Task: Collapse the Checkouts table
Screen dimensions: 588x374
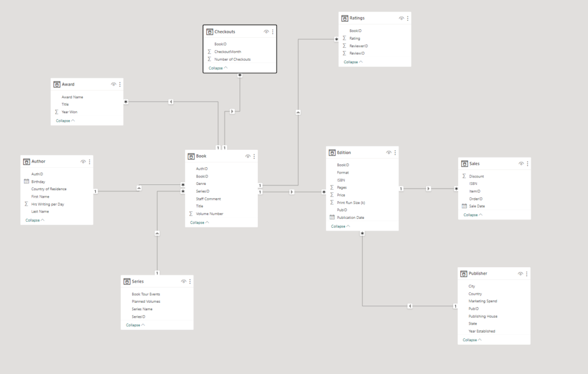Action: [218, 68]
